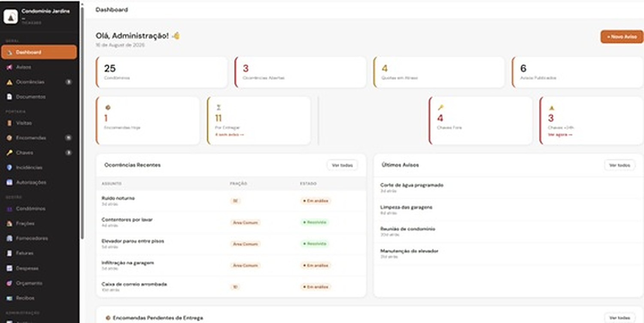Open the Incidências shield icon
This screenshot has width=644, height=323.
point(9,168)
